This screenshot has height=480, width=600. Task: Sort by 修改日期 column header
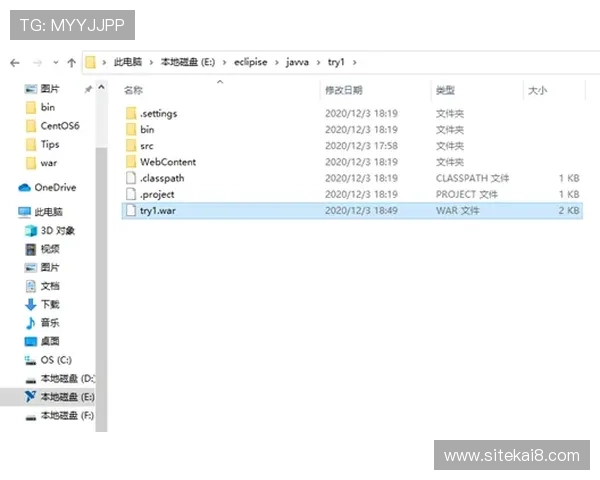point(344,90)
